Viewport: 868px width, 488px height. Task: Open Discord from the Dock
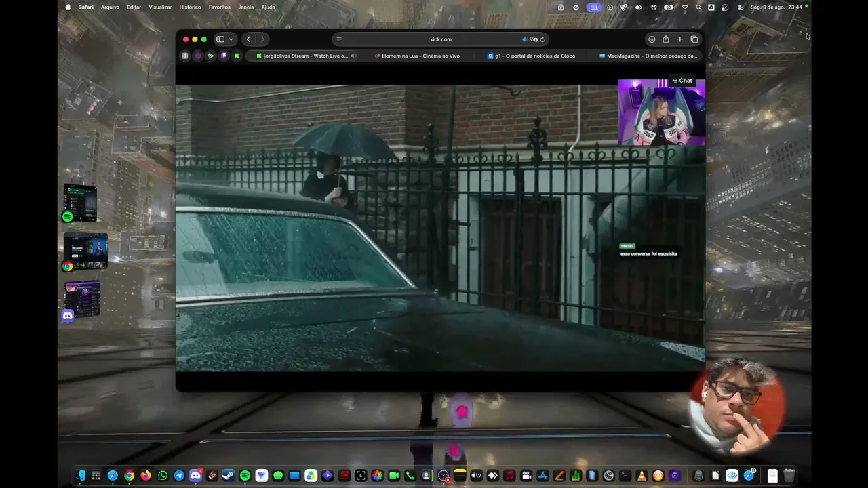[x=196, y=476]
